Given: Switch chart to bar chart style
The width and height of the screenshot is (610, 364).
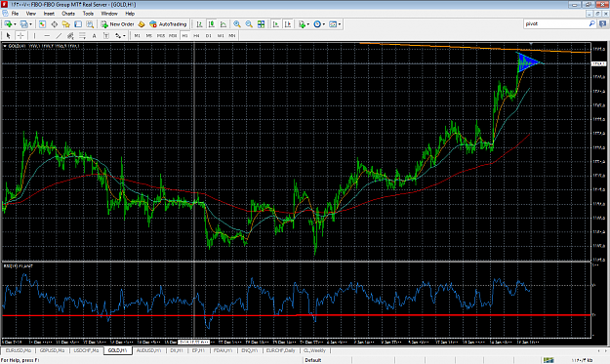Looking at the screenshot, I should tap(199, 24).
